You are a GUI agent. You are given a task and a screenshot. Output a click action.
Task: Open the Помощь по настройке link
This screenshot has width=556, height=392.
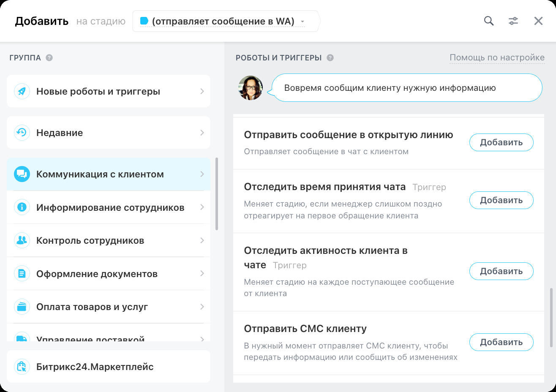(497, 57)
